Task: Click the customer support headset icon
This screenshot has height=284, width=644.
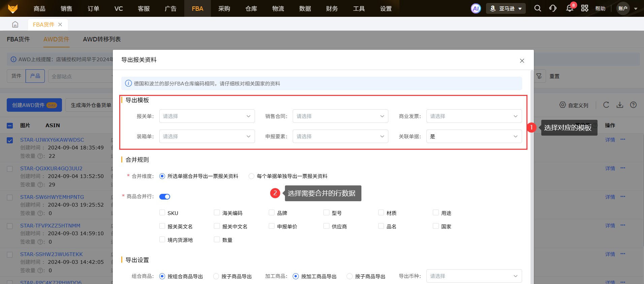Action: (x=553, y=8)
